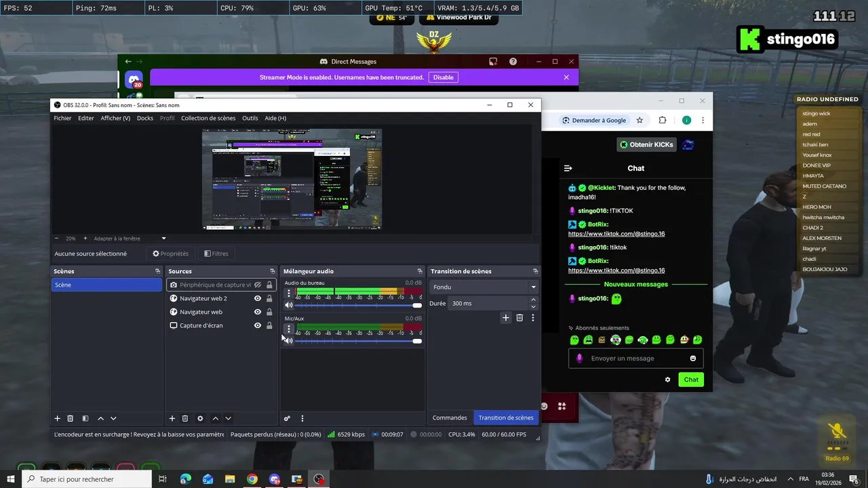Screen dimensions: 868x488
Task: Click the Envoyer un message input field
Action: point(636,359)
